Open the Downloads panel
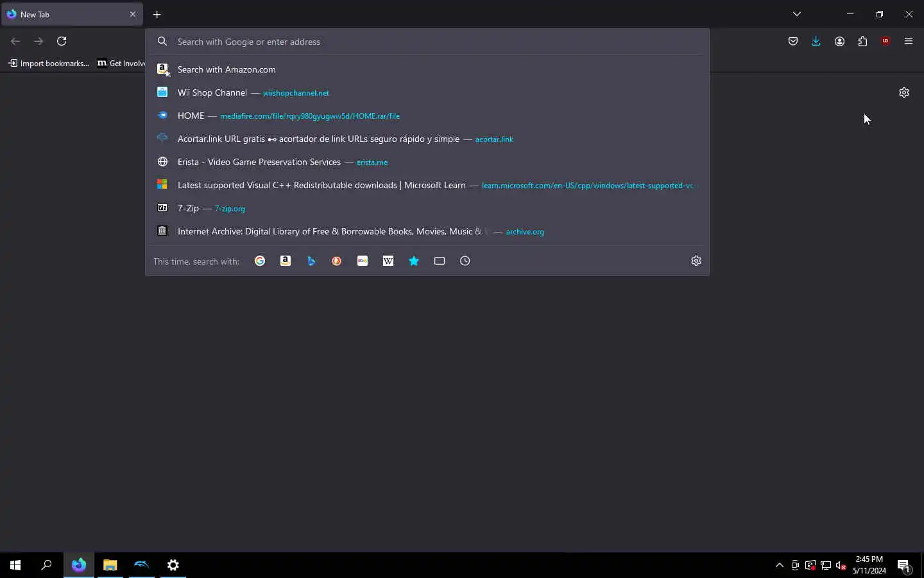The height and width of the screenshot is (578, 924). 816,41
